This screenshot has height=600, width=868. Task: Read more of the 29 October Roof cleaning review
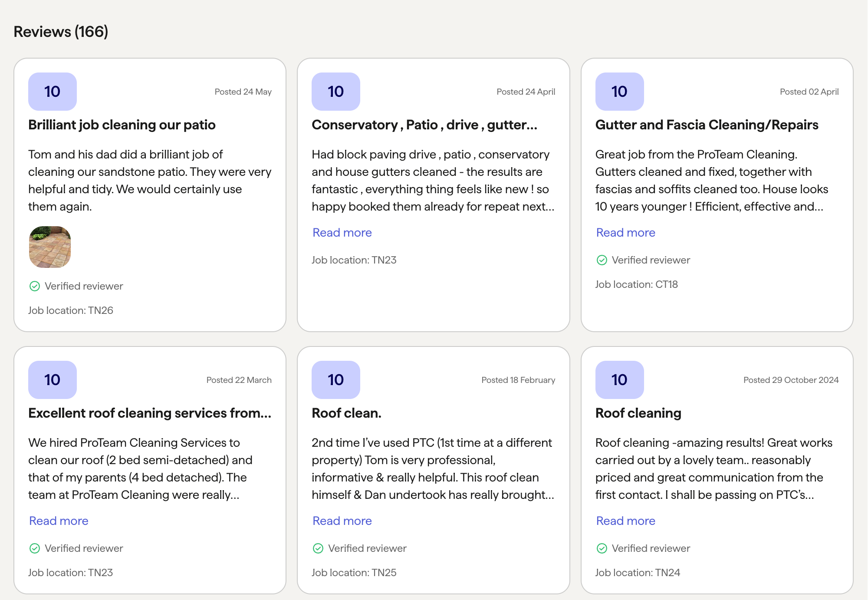coord(625,521)
